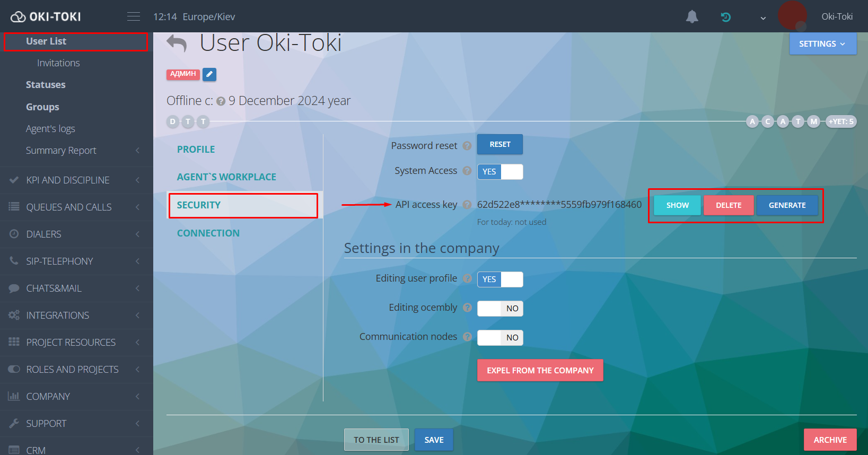Viewport: 868px width, 455px height.
Task: Go back with the return arrow
Action: (x=177, y=43)
